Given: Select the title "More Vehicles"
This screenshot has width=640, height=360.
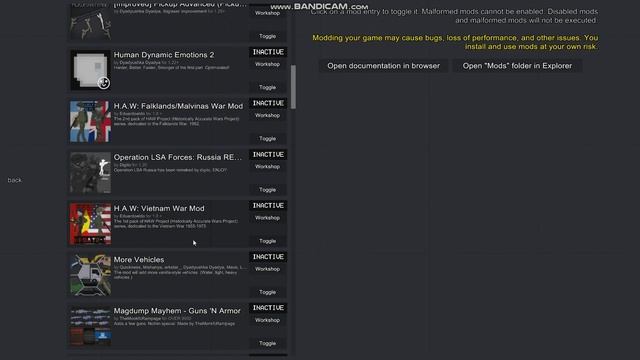Looking at the screenshot, I should 139,260.
